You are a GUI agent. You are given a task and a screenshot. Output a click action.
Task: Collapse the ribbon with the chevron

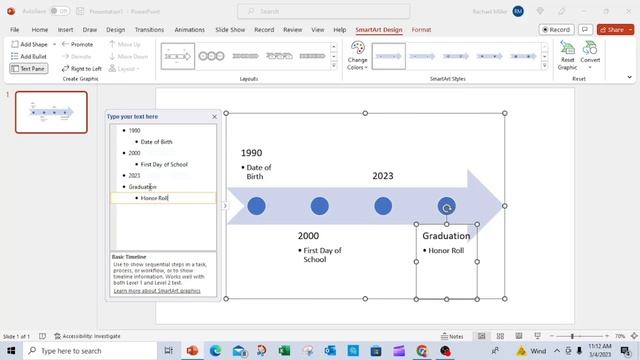pos(629,77)
